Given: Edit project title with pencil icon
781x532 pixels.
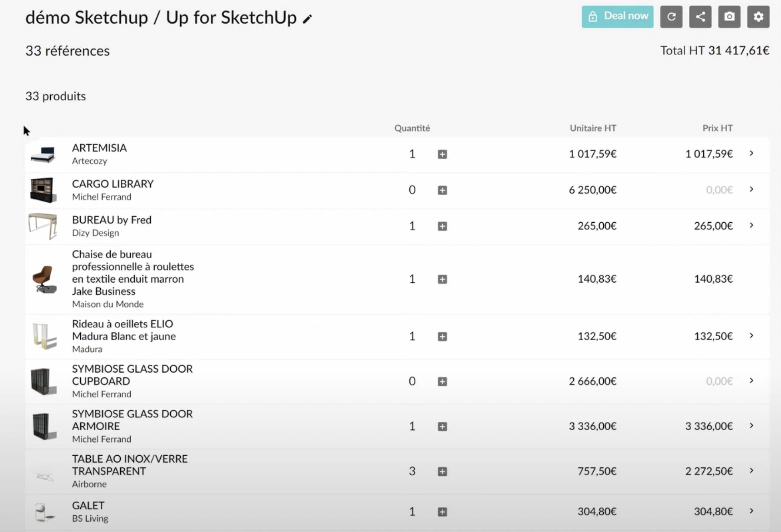Looking at the screenshot, I should click(307, 19).
